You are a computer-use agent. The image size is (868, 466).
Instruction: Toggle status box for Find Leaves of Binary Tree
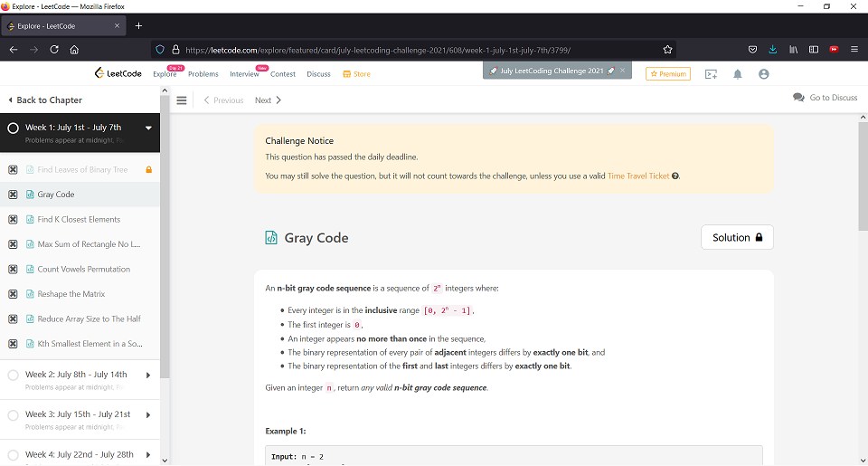14,169
